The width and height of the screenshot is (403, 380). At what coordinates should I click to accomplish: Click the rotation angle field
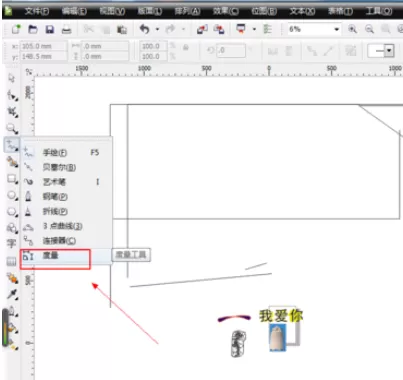[231, 51]
